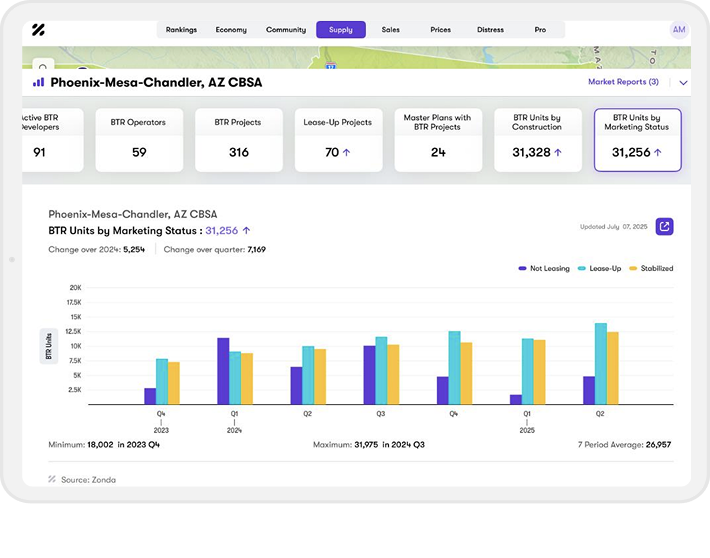The height and width of the screenshot is (558, 710).
Task: Click bar chart icon beside Phoenix-Mesa-Chandler title
Action: [39, 82]
